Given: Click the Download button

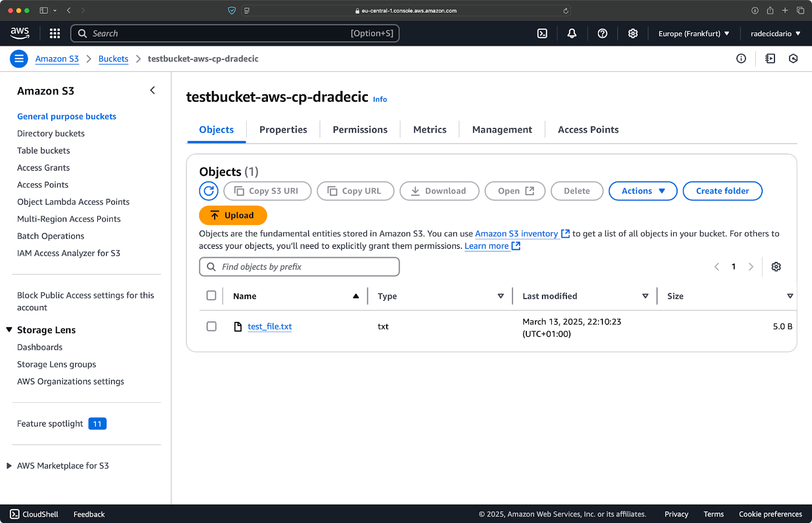Looking at the screenshot, I should pyautogui.click(x=439, y=191).
